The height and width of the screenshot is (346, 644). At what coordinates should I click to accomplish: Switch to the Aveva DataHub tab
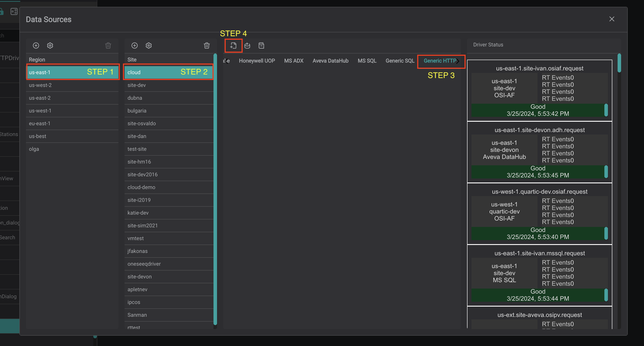point(330,61)
